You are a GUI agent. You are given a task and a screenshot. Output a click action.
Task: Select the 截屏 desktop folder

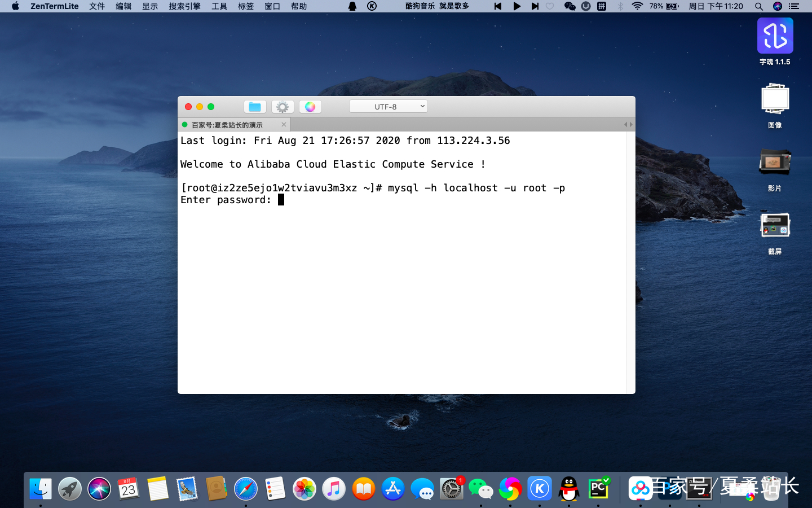[x=775, y=233]
